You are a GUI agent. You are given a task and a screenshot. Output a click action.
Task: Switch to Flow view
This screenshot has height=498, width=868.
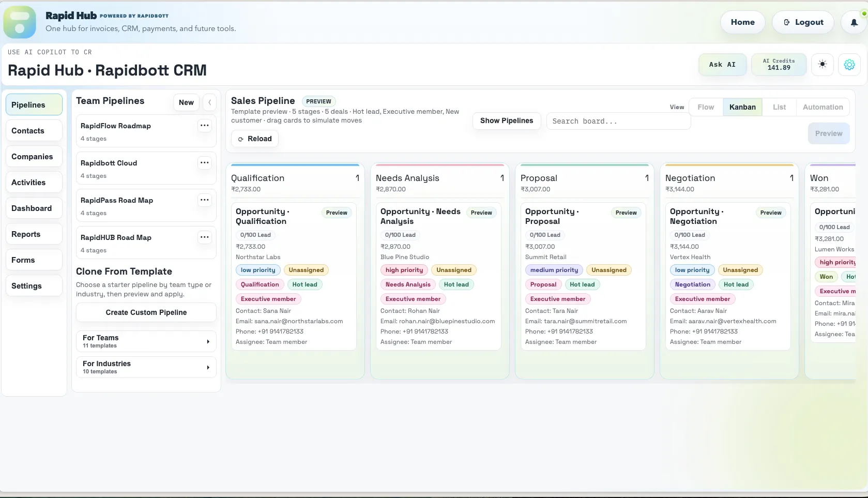point(706,107)
